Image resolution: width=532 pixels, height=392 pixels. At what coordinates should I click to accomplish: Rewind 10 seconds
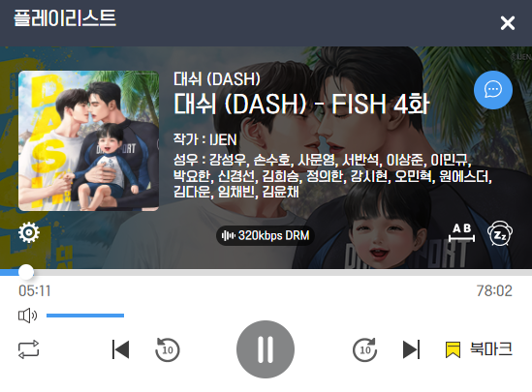pos(168,349)
